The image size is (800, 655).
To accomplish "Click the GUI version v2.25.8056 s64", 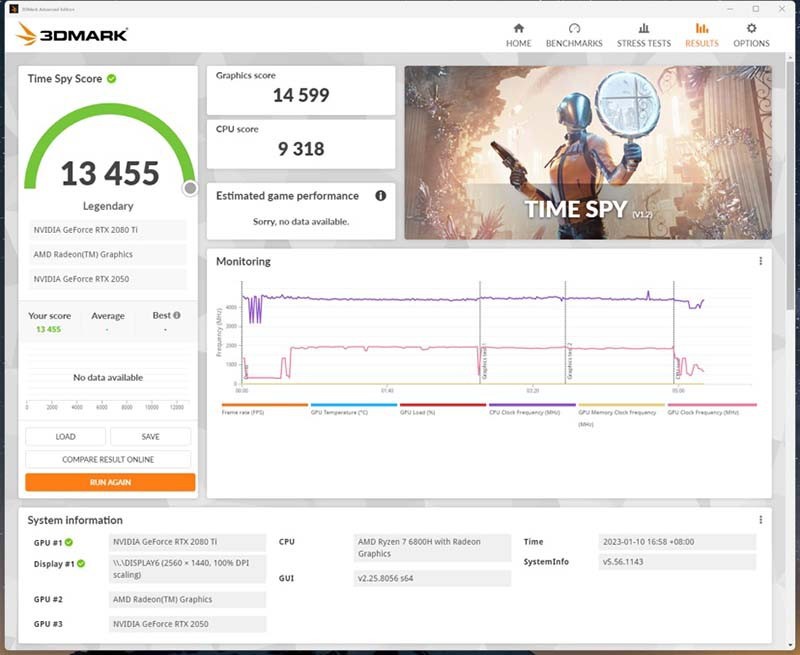I will [x=432, y=578].
